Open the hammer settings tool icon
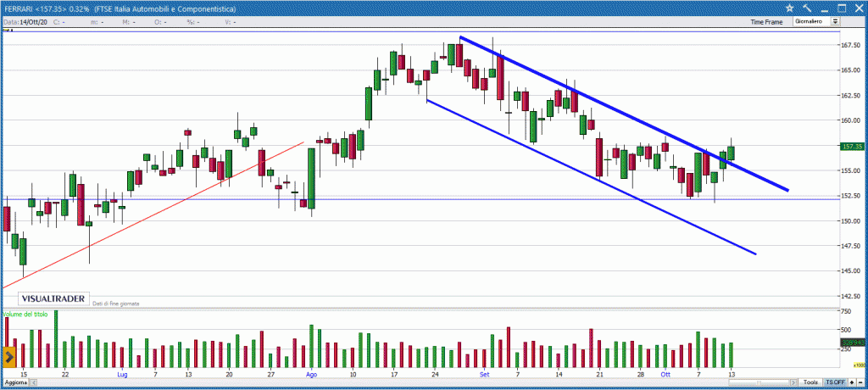Screen dimensions: 868x390 [x=807, y=8]
